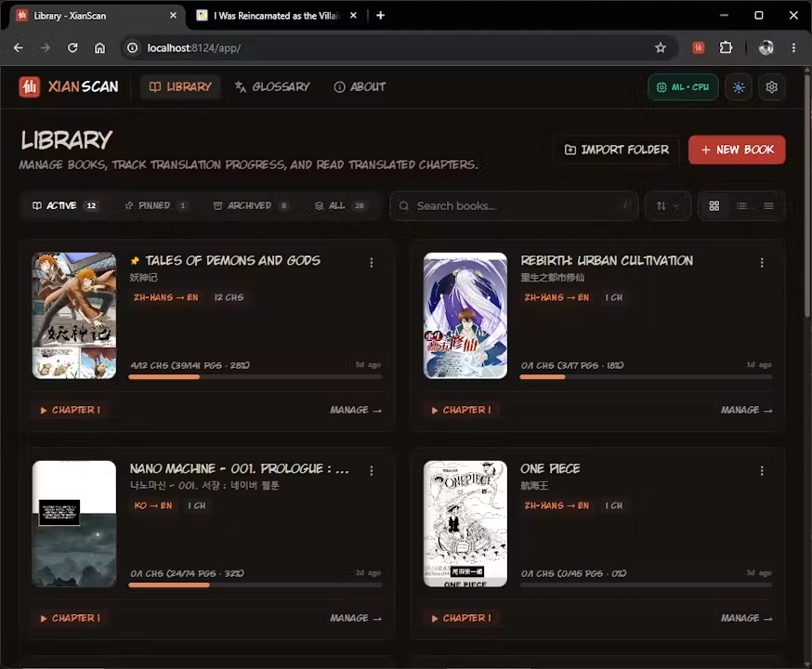Toggle the light/dark theme sun icon
Image resolution: width=812 pixels, height=669 pixels.
[x=739, y=87]
